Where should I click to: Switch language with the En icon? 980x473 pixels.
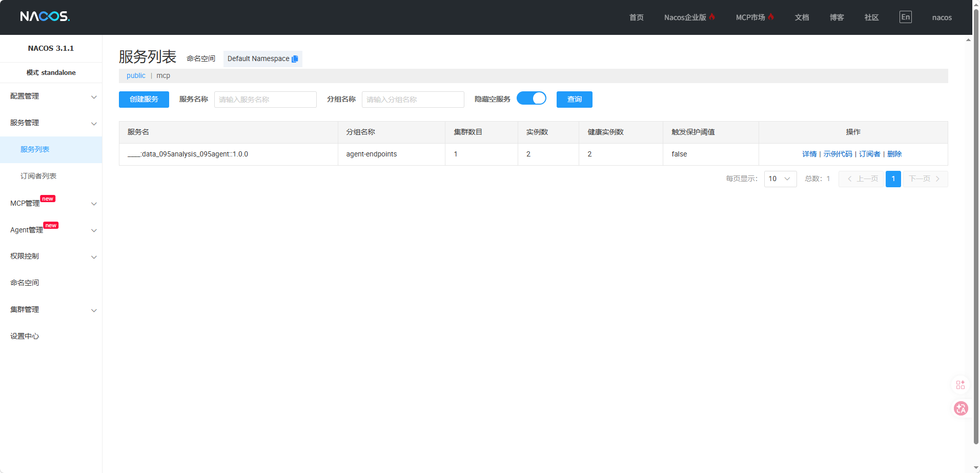pos(906,17)
